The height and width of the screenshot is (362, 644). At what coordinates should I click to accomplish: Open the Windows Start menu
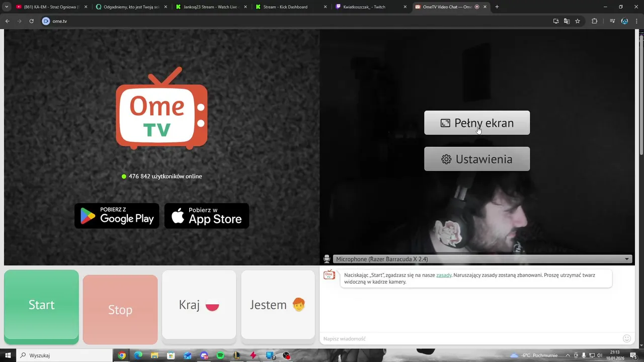(x=8, y=355)
